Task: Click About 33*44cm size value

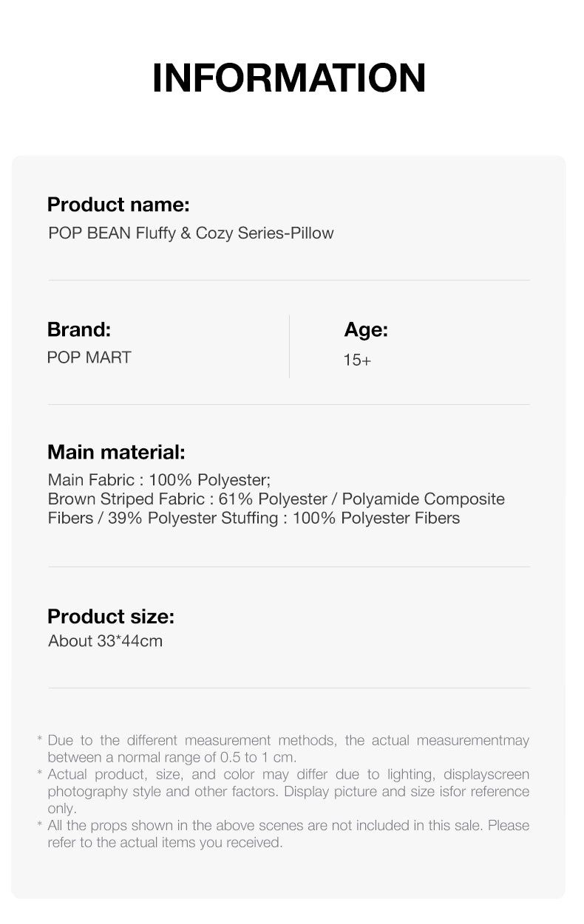Action: click(105, 641)
